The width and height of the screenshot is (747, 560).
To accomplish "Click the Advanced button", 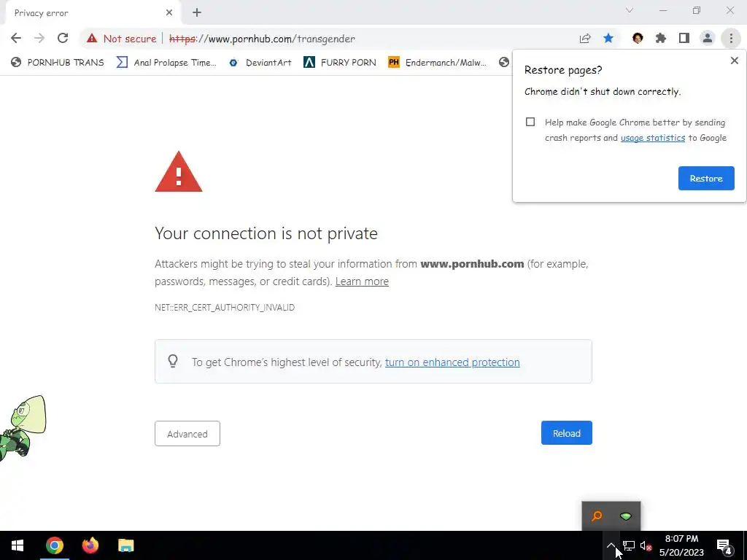I will tap(187, 433).
